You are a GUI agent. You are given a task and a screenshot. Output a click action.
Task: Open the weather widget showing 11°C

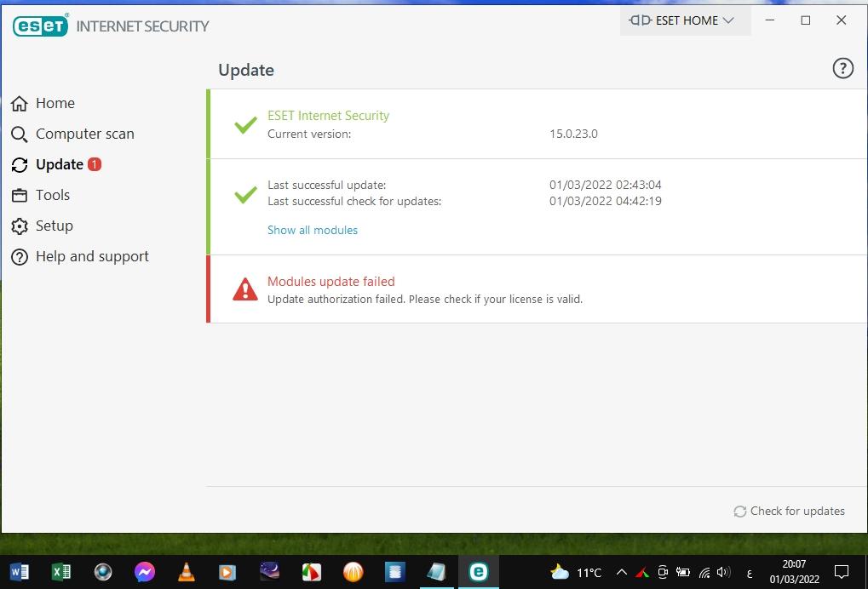tap(576, 573)
